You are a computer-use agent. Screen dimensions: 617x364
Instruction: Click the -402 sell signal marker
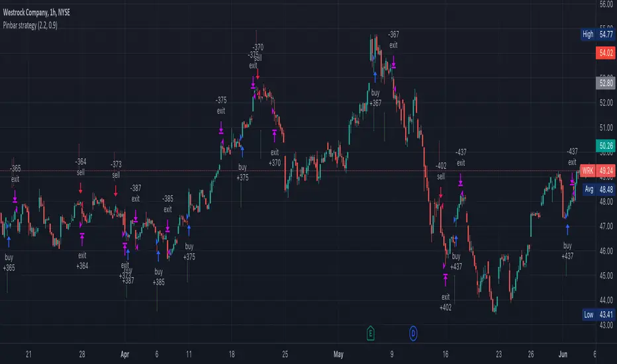click(x=441, y=171)
